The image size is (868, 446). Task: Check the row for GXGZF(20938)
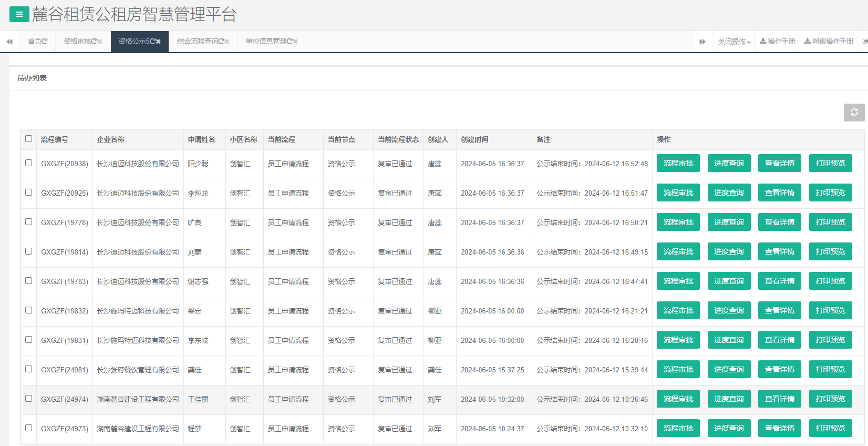click(29, 163)
